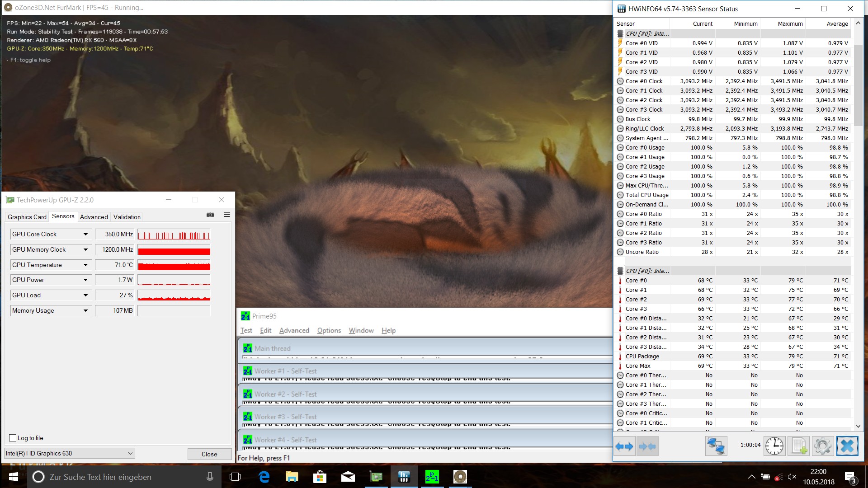Click the GPU-Z Close button

click(x=209, y=454)
